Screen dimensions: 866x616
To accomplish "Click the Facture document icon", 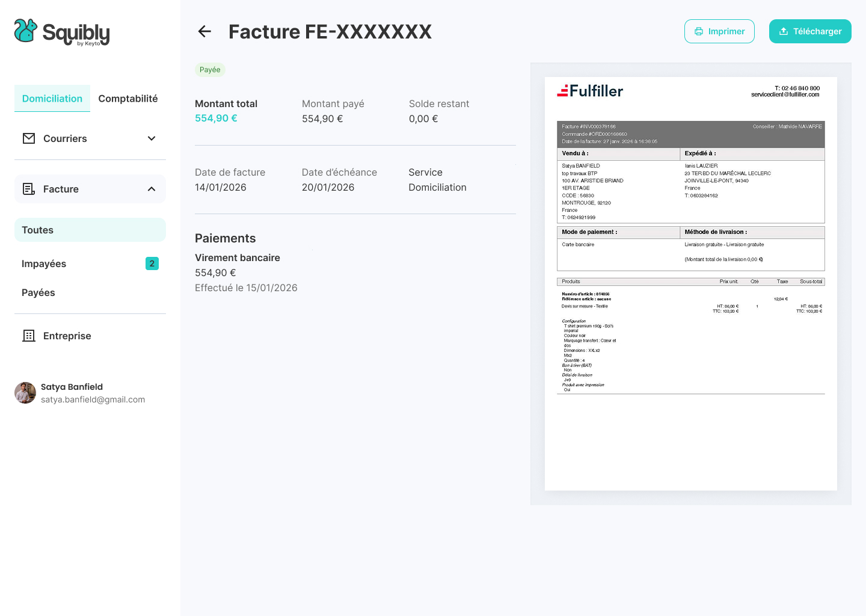I will (x=29, y=189).
